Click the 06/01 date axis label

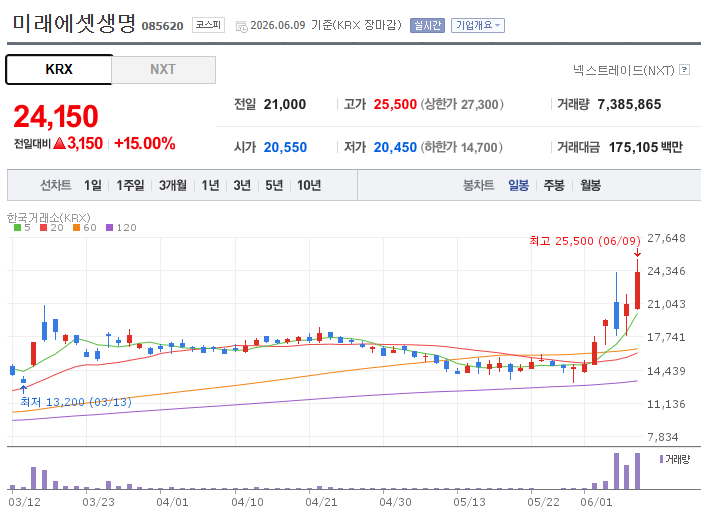pos(596,502)
